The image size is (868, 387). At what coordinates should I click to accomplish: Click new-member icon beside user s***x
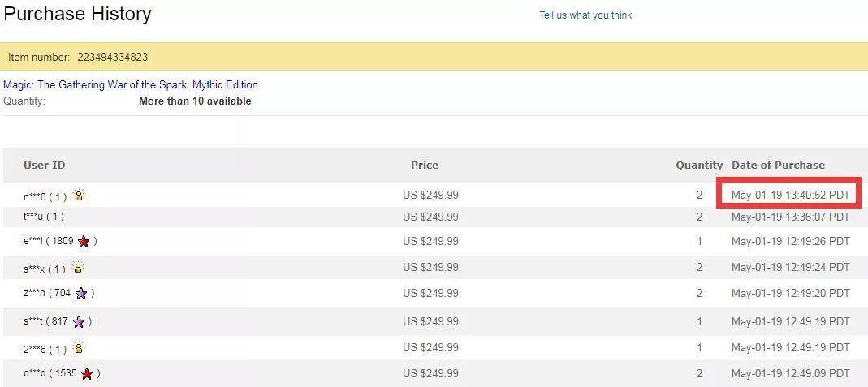pos(79,269)
